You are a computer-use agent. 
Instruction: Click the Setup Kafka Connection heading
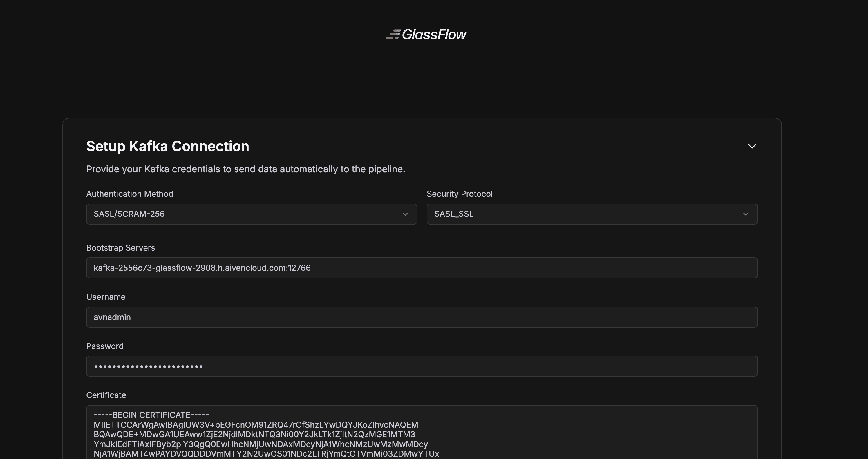point(167,146)
